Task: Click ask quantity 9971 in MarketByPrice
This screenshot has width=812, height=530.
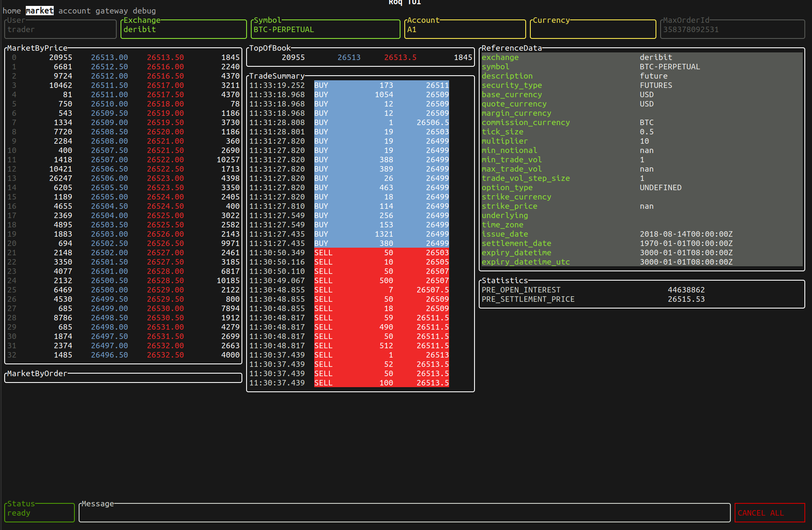Action: tap(230, 243)
